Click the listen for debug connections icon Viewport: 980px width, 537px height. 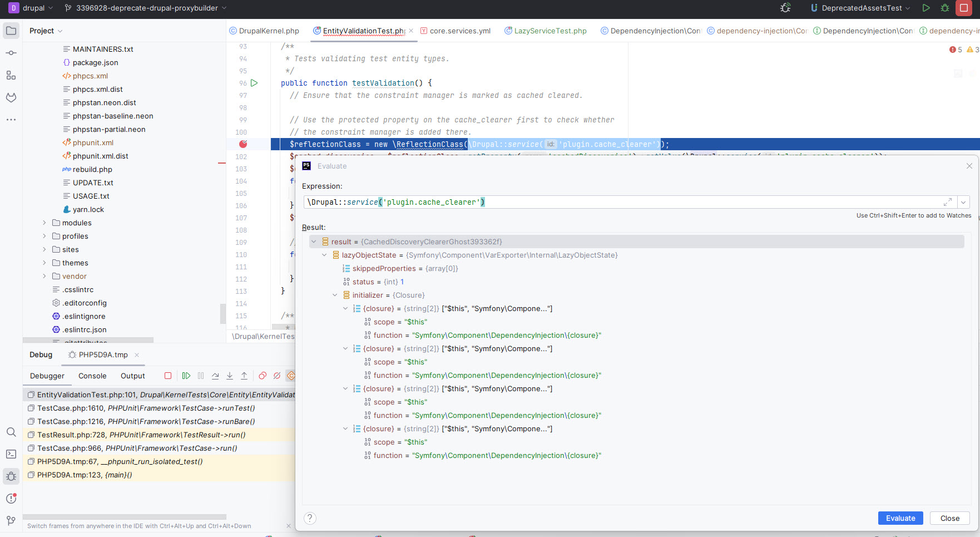785,8
